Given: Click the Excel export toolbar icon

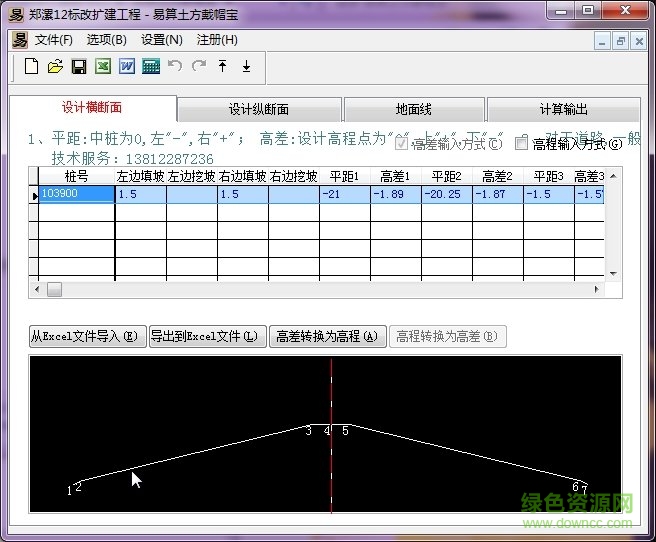Looking at the screenshot, I should click(x=103, y=67).
